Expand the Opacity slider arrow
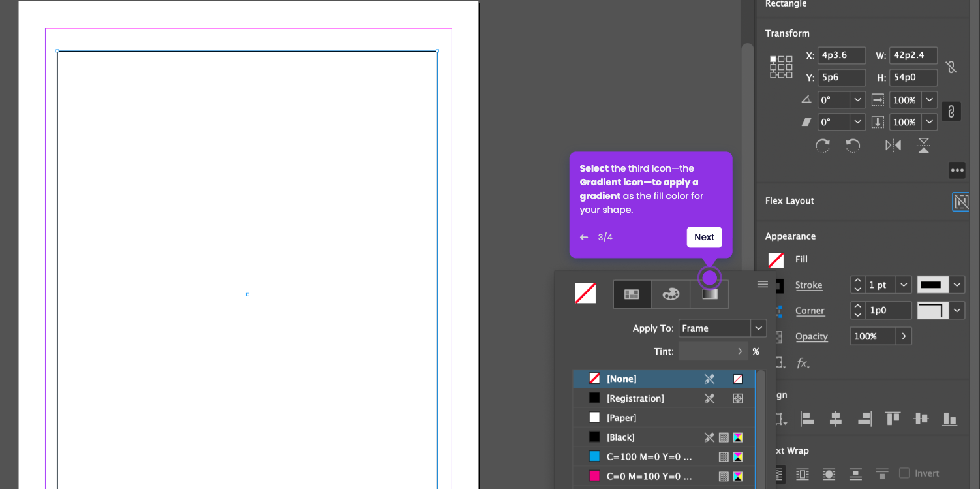 [904, 336]
